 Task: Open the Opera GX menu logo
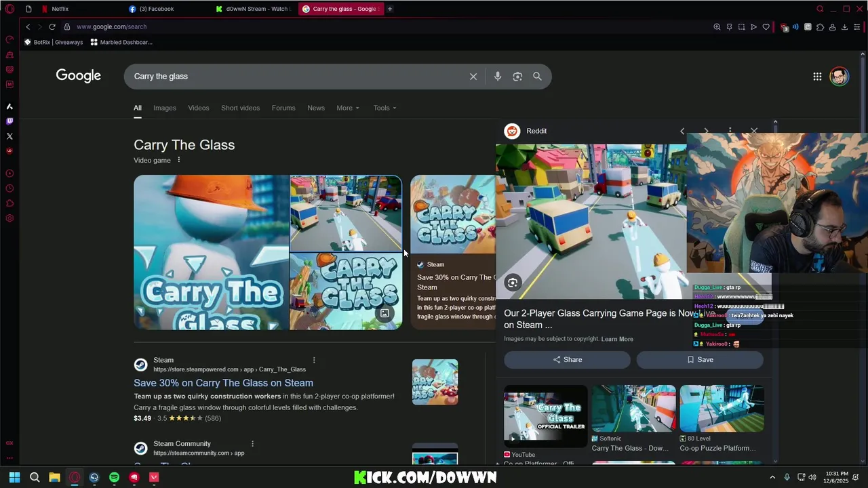[x=9, y=9]
